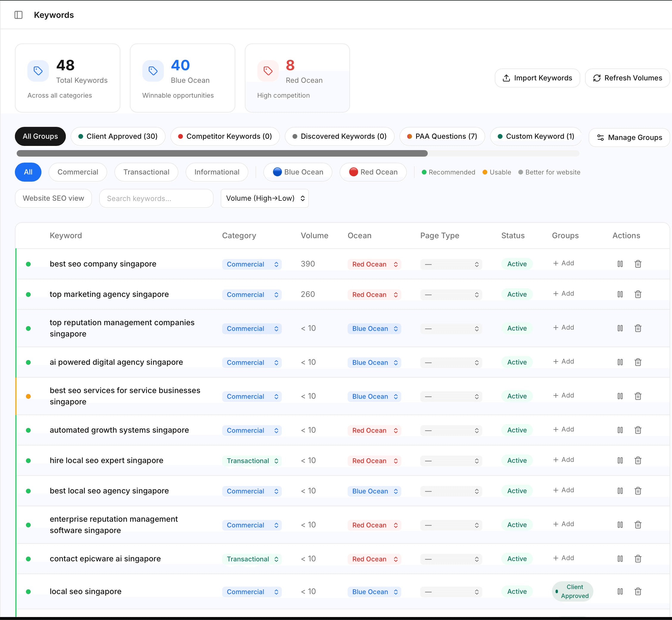Delete the 'best seo company singapore' keyword
The width and height of the screenshot is (672, 620).
click(638, 264)
